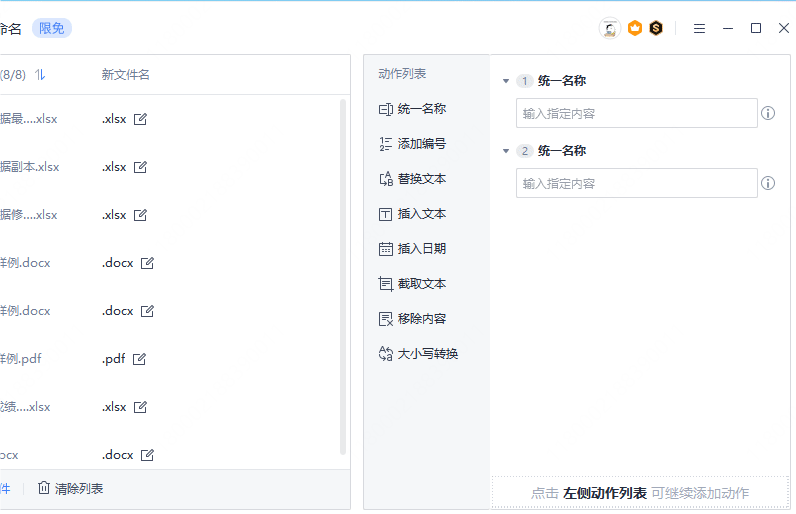Collapse action 2 统一名称 section

506,151
